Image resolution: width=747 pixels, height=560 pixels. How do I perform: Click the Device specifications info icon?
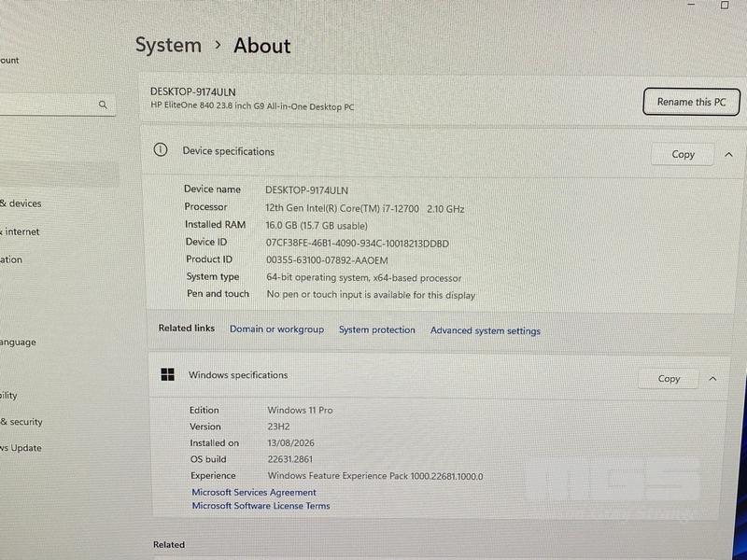(x=161, y=150)
